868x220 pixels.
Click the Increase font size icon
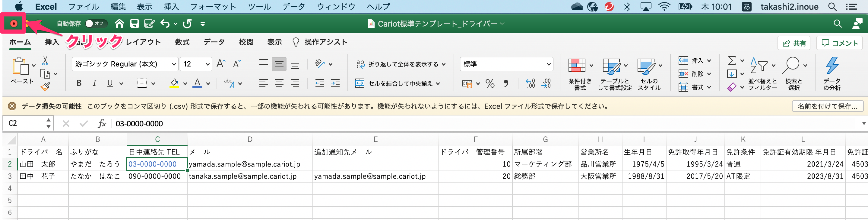point(221,64)
